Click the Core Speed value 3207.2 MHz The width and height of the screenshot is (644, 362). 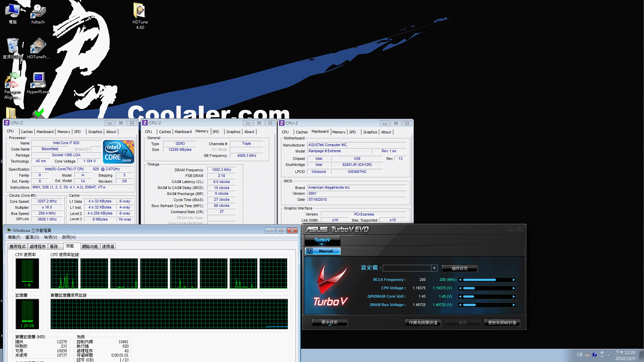coord(47,201)
